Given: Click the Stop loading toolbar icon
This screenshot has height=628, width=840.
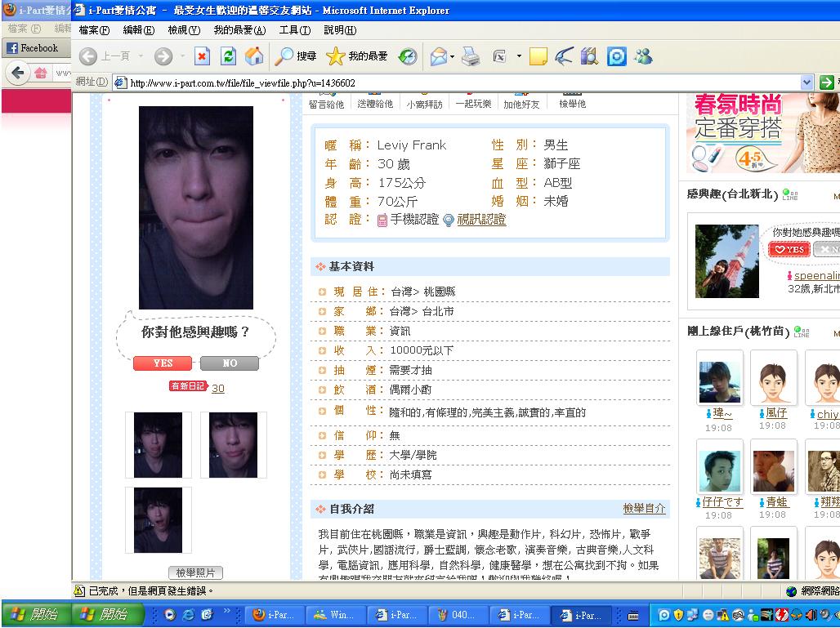Looking at the screenshot, I should [x=202, y=56].
